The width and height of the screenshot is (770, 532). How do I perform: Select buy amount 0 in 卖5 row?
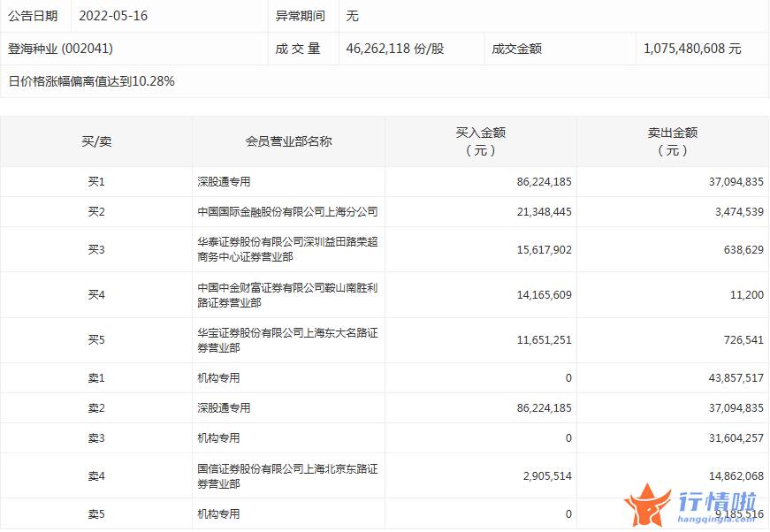point(568,513)
